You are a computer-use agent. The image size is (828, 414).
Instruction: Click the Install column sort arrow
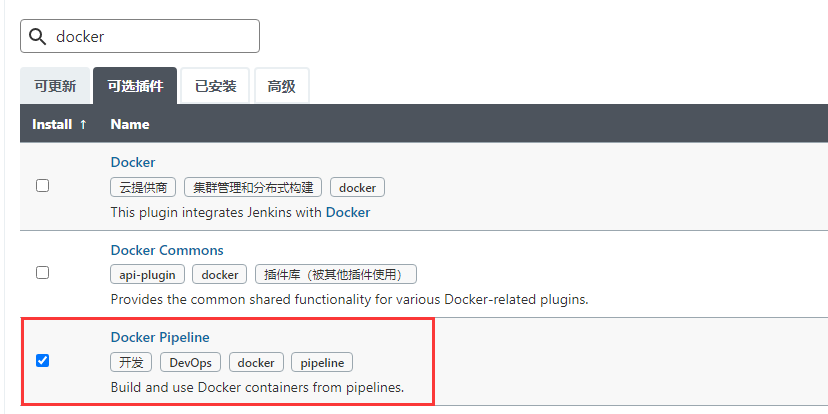[x=82, y=124]
